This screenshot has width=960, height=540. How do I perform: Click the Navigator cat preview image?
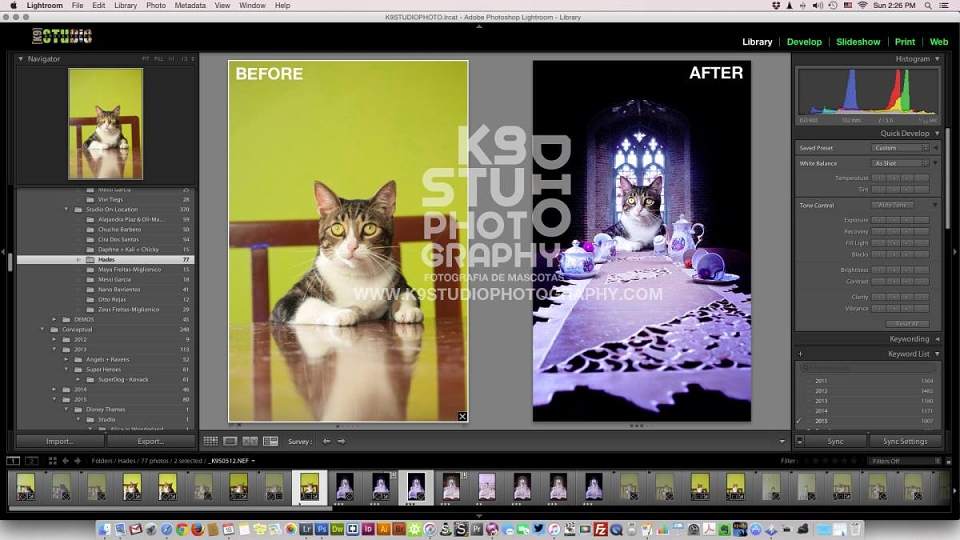[105, 124]
